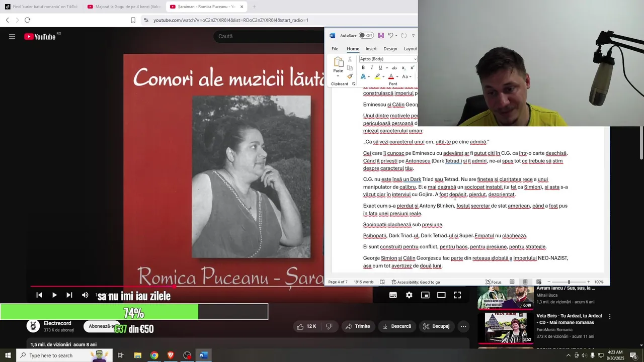Skip to next video

tap(69, 295)
